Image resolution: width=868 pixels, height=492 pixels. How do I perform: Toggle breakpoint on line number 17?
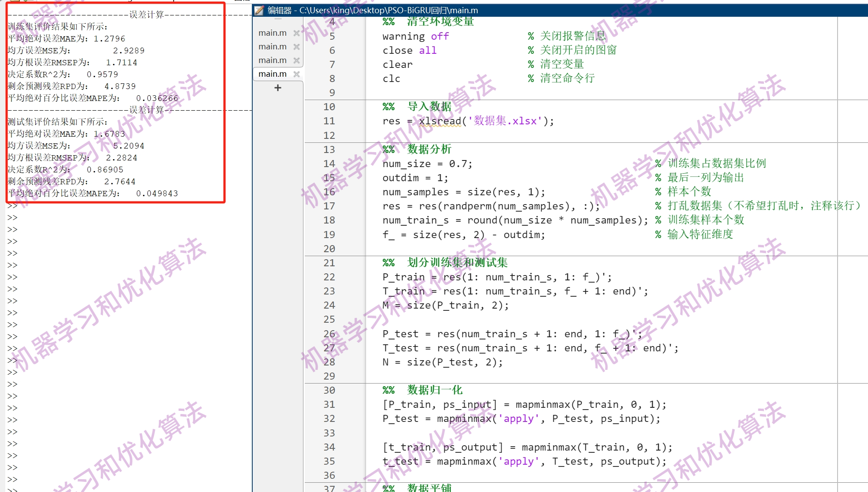coord(329,206)
